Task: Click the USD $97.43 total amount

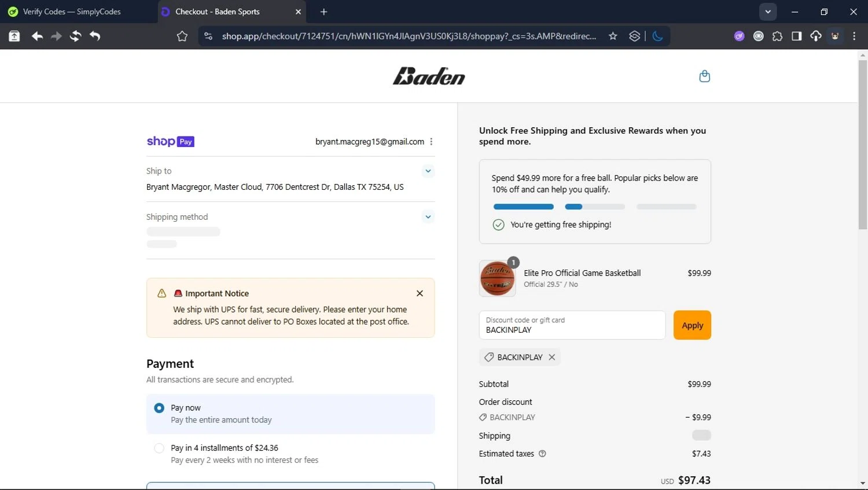Action: click(x=686, y=480)
